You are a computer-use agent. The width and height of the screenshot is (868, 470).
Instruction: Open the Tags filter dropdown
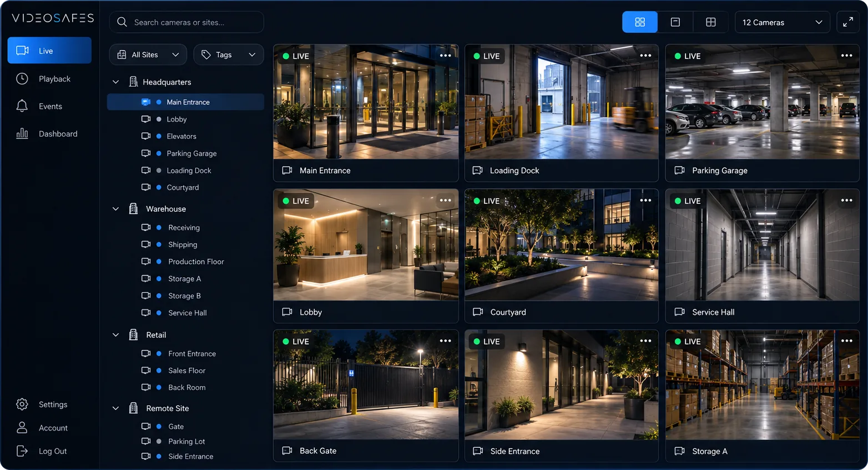[x=228, y=55]
